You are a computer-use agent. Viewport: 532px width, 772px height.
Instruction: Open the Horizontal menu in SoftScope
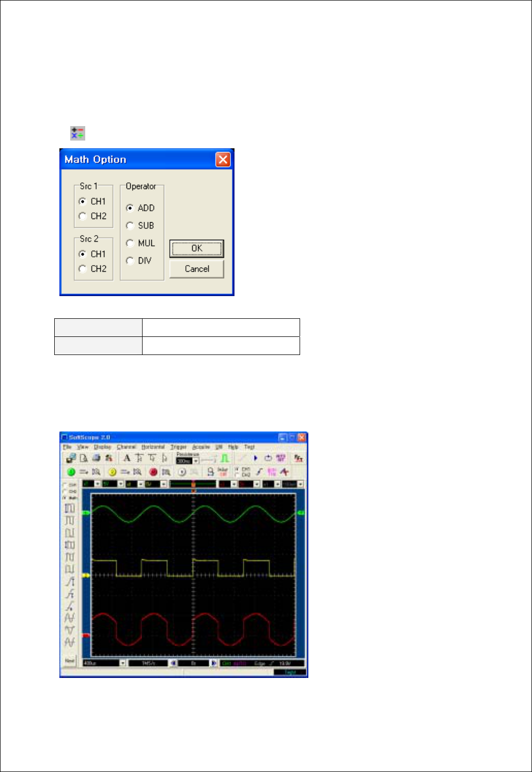click(x=153, y=447)
